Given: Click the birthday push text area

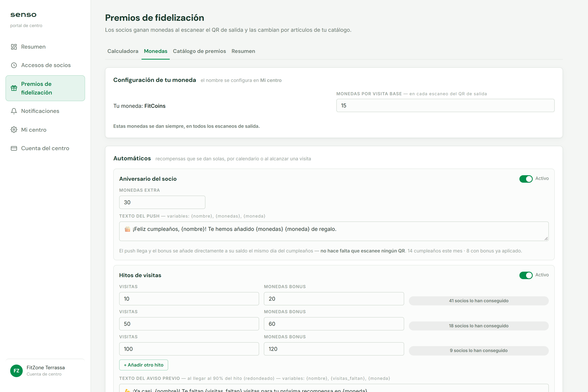Looking at the screenshot, I should [334, 231].
